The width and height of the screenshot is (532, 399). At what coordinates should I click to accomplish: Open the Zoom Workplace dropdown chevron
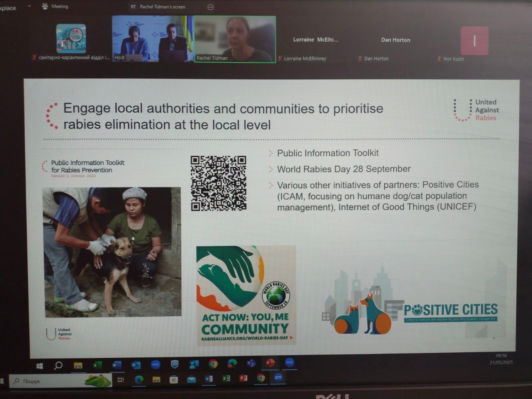29,6
